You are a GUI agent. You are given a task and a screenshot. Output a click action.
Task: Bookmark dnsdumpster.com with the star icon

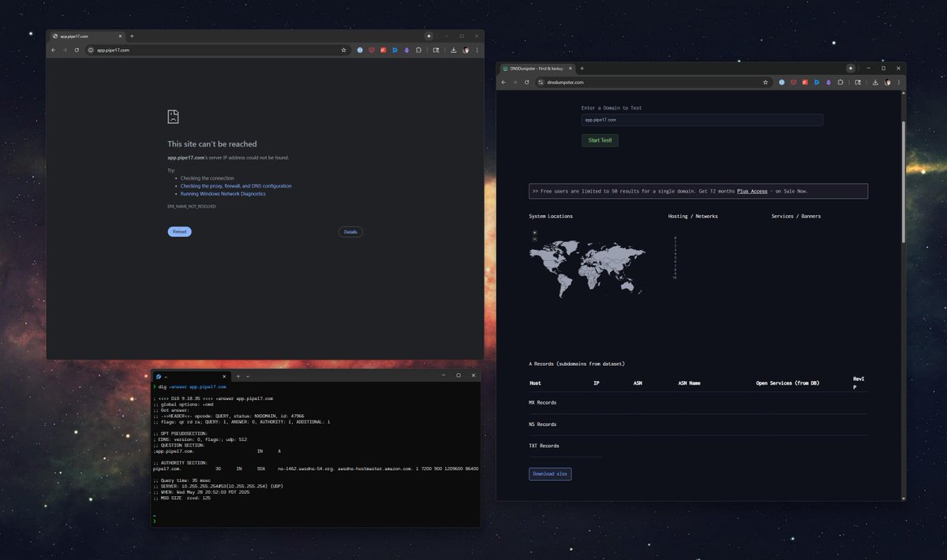[765, 82]
